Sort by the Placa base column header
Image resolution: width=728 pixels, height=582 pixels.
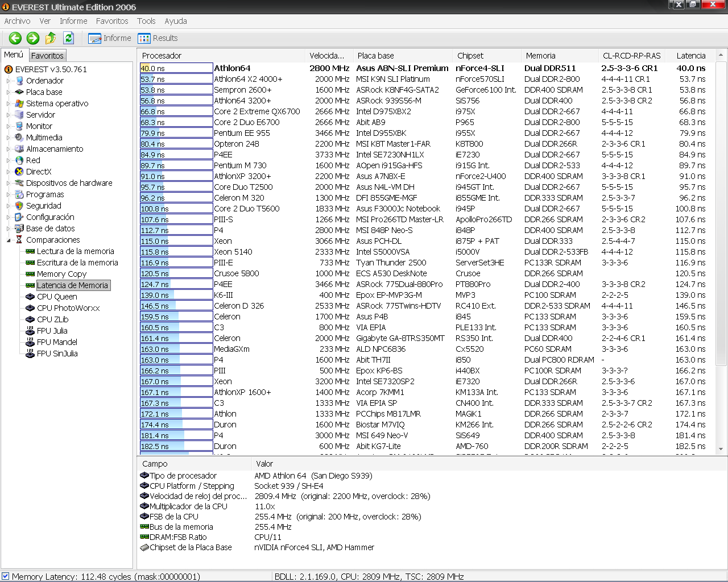pos(403,56)
